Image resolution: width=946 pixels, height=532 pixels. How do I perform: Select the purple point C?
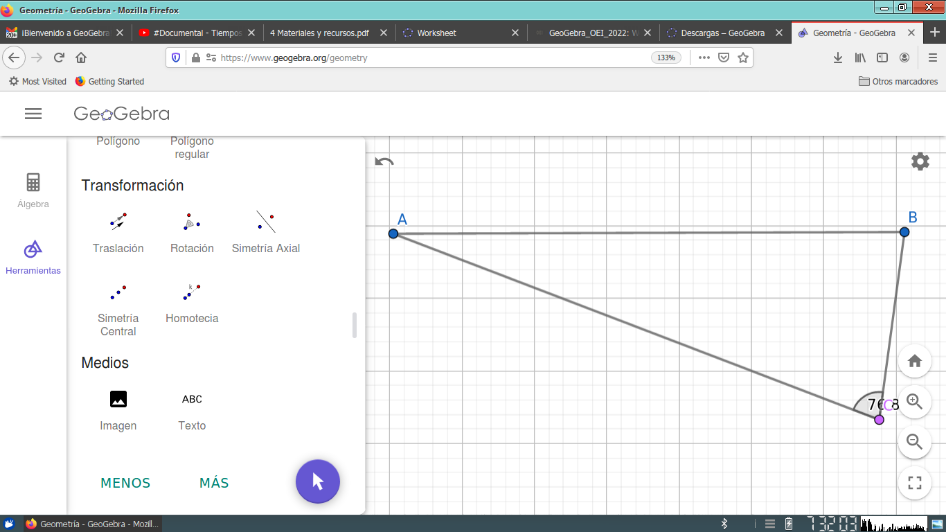tap(879, 420)
